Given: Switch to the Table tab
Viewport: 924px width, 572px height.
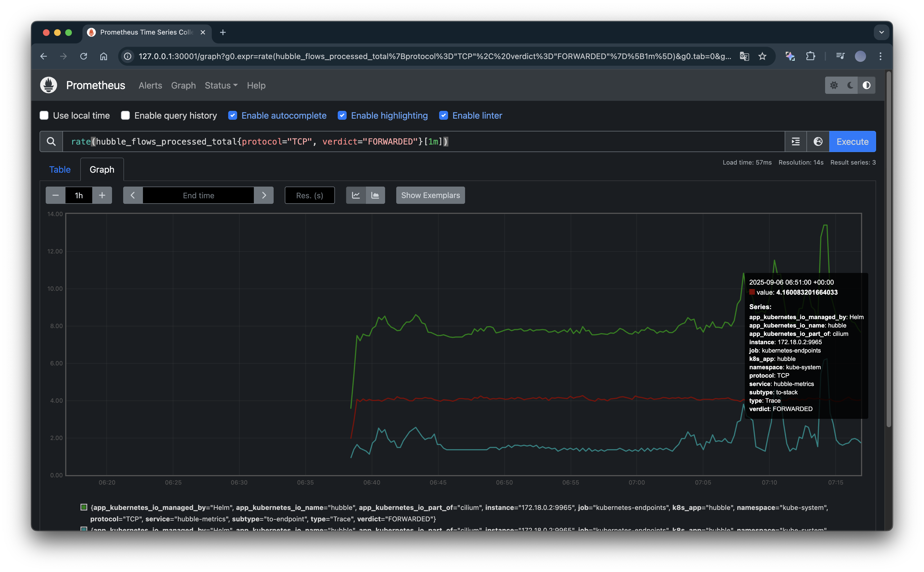Looking at the screenshot, I should pyautogui.click(x=60, y=170).
